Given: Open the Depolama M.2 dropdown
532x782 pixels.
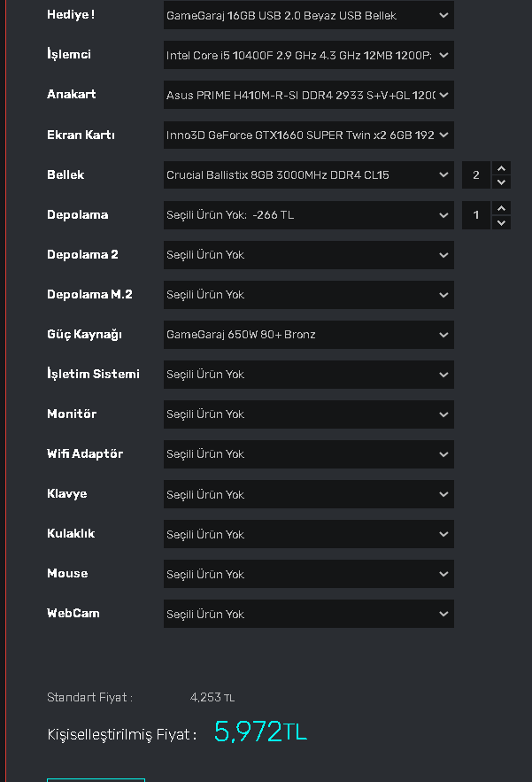Looking at the screenshot, I should pyautogui.click(x=308, y=295).
